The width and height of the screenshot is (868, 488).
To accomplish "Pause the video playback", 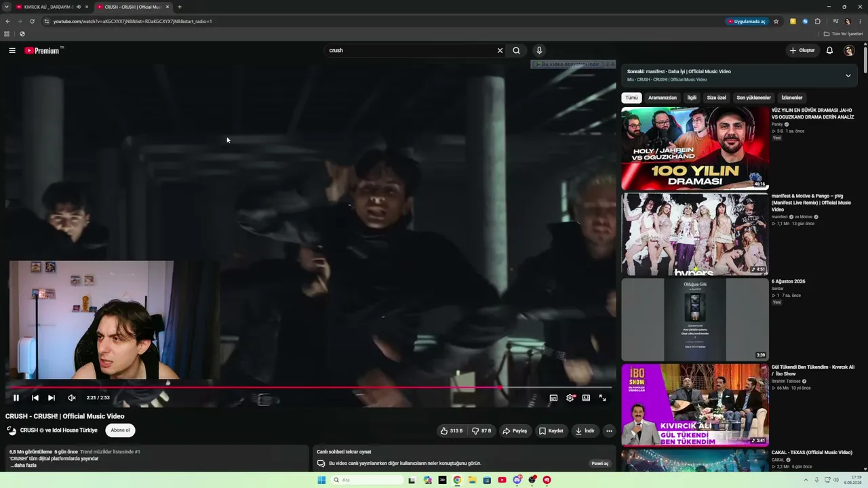I will 16,398.
